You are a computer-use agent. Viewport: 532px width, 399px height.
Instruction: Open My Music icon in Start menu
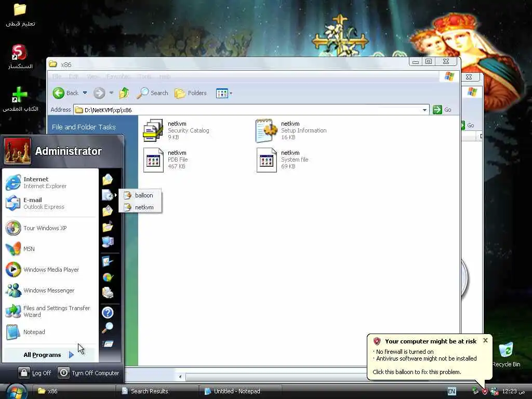(x=108, y=227)
